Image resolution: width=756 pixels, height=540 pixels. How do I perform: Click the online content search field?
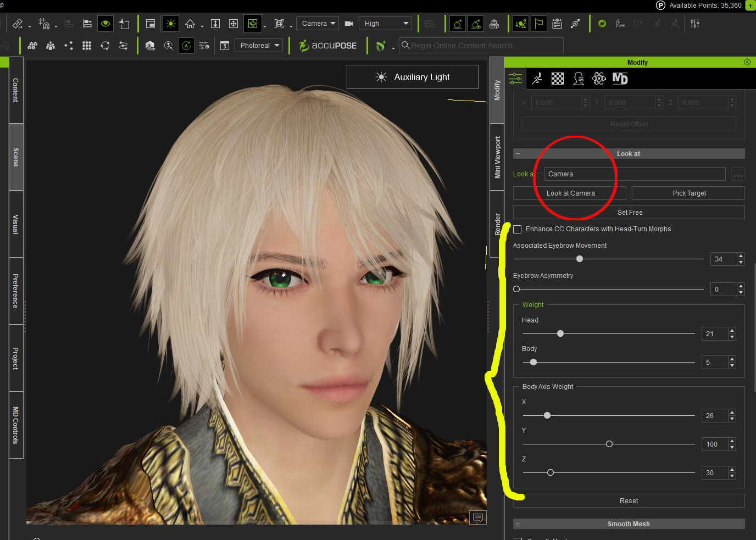coord(481,46)
